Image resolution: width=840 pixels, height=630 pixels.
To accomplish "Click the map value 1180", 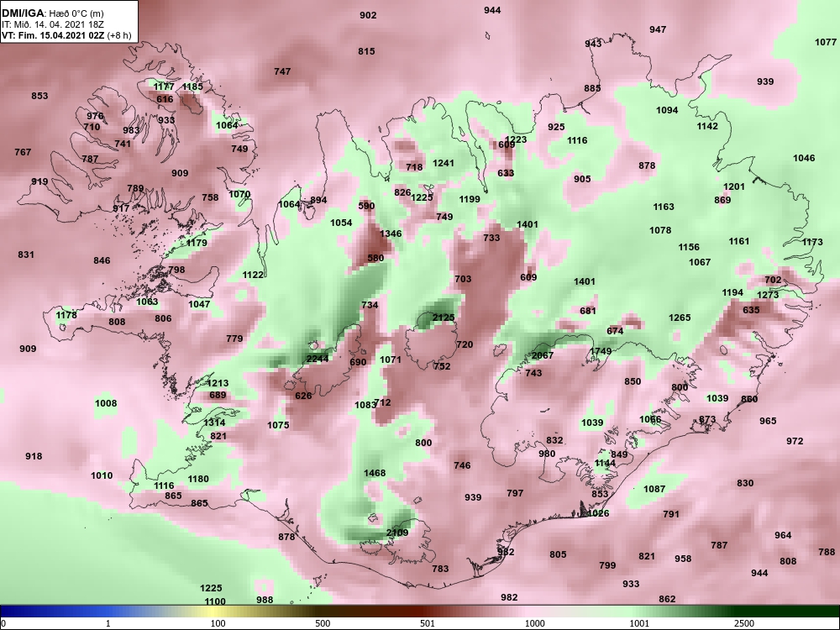I will coord(198,479).
